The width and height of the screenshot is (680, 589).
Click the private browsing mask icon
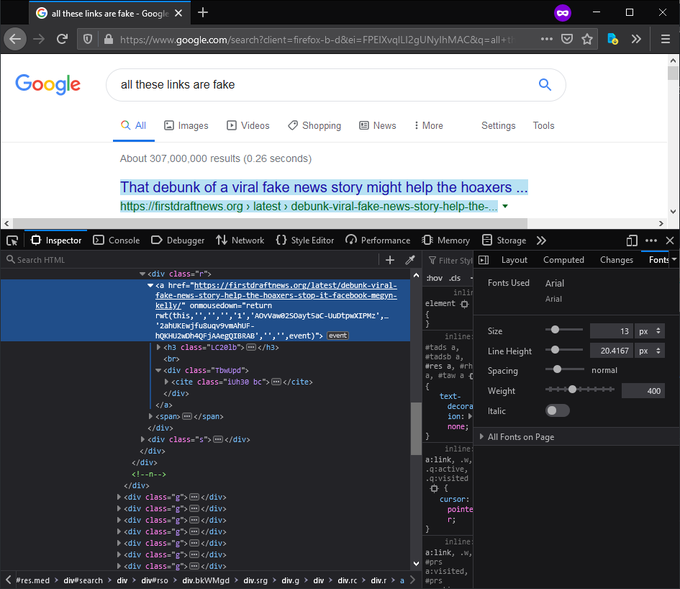tap(562, 13)
